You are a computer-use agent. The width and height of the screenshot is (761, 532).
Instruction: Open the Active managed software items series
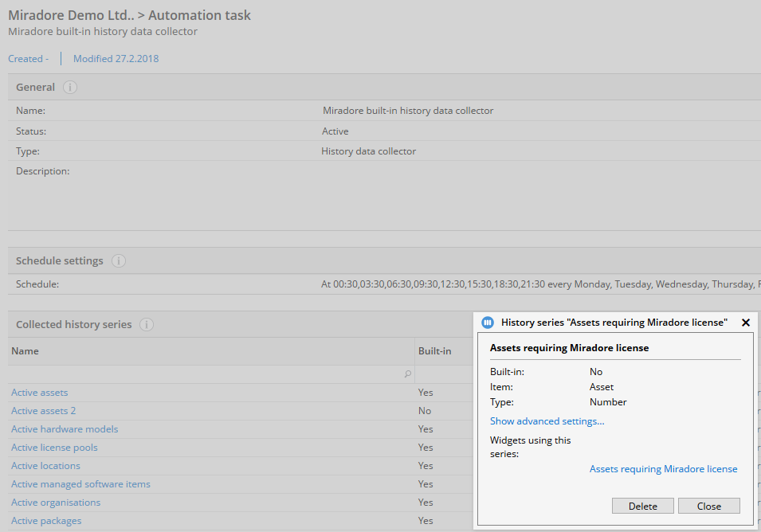[80, 484]
